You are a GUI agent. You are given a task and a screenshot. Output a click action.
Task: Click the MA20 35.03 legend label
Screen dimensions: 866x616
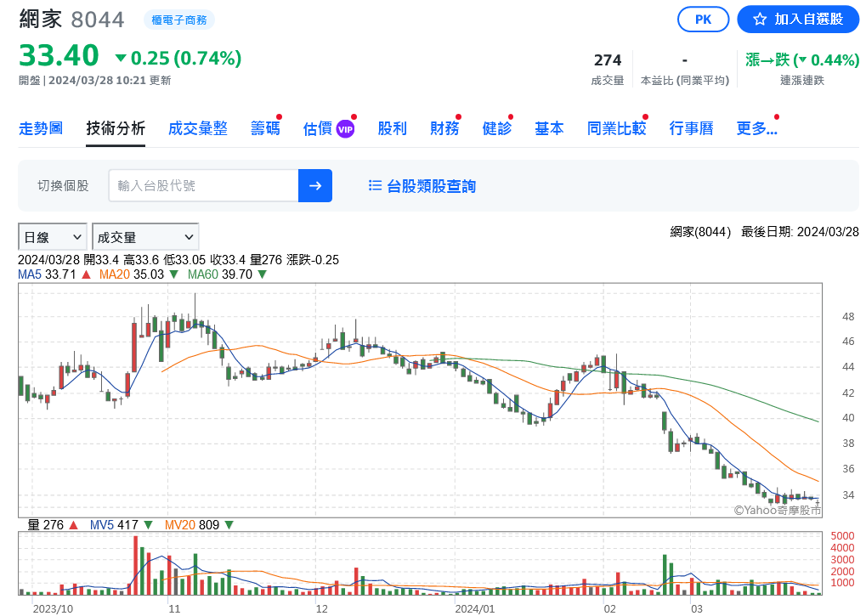(x=132, y=274)
